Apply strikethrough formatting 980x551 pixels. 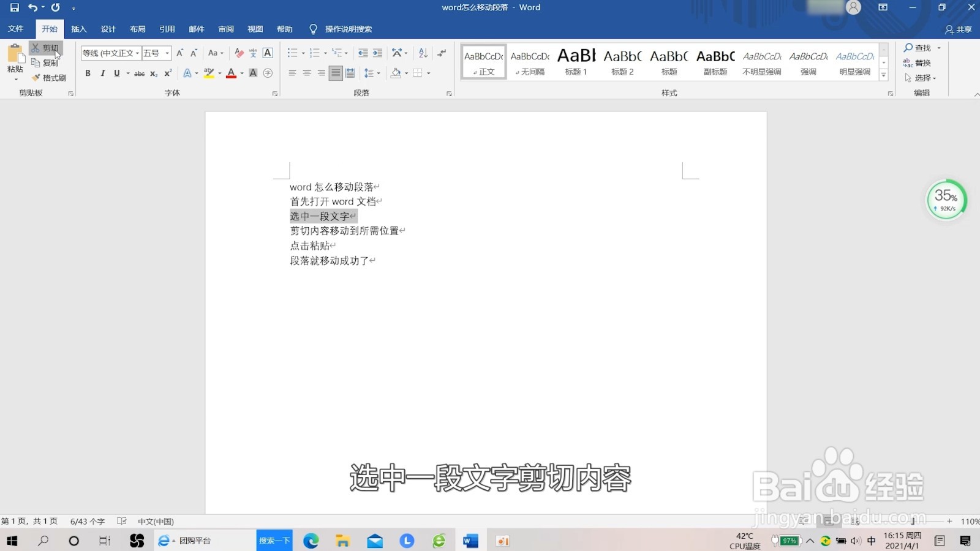(x=140, y=73)
